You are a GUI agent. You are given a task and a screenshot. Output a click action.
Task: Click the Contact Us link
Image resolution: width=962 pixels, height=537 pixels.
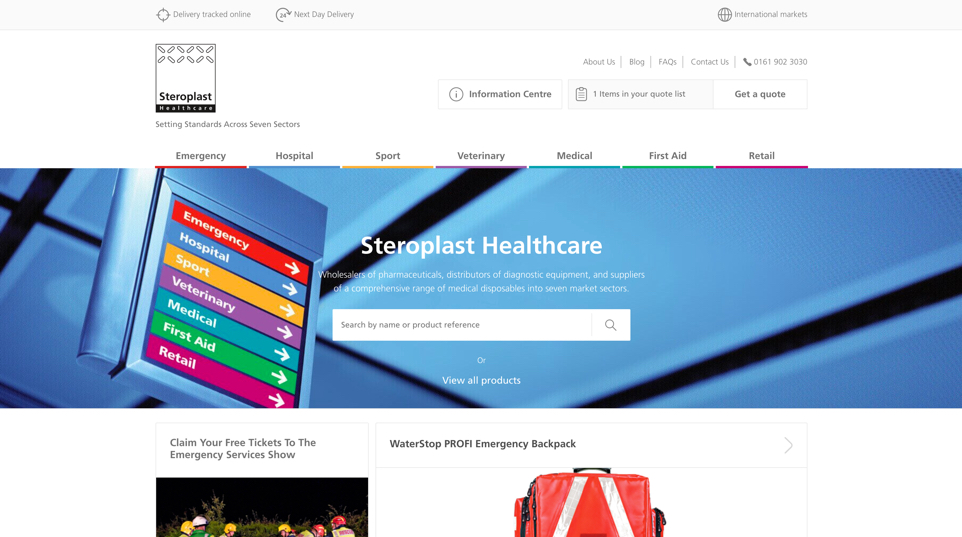710,62
